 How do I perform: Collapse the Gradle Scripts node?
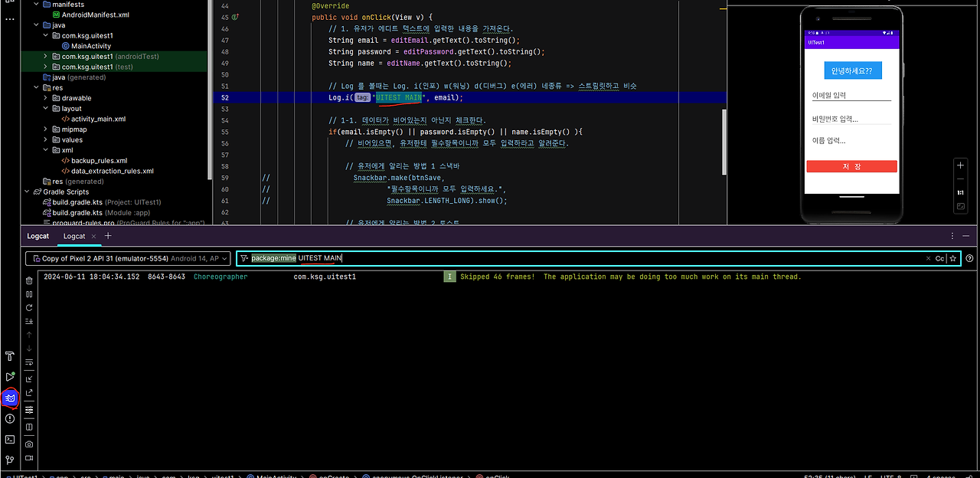27,192
